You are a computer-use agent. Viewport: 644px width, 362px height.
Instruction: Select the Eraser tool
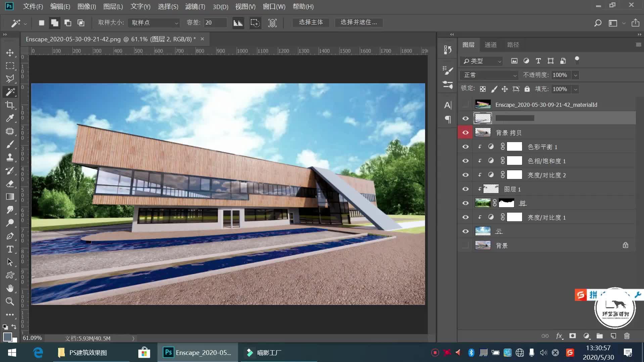10,184
